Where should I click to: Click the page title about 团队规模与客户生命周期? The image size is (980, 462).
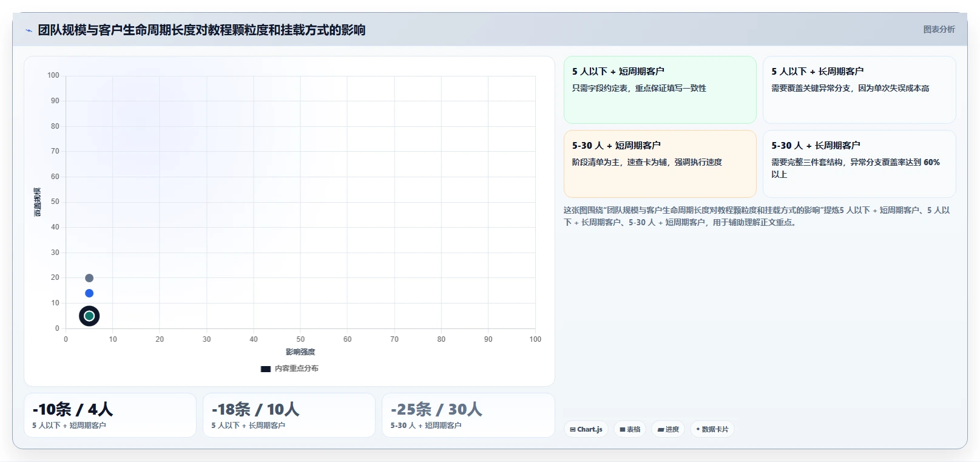201,30
